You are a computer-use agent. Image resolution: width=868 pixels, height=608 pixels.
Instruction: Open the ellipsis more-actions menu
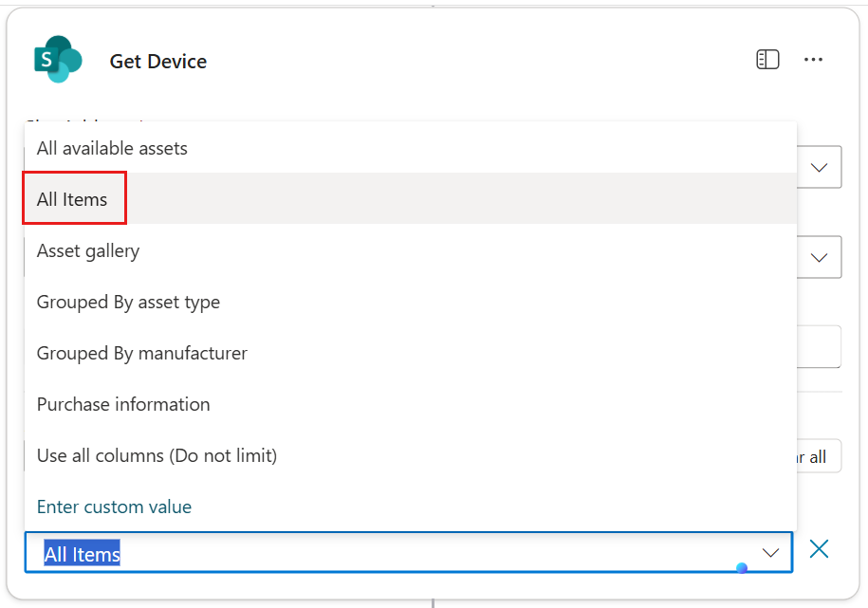pyautogui.click(x=813, y=59)
